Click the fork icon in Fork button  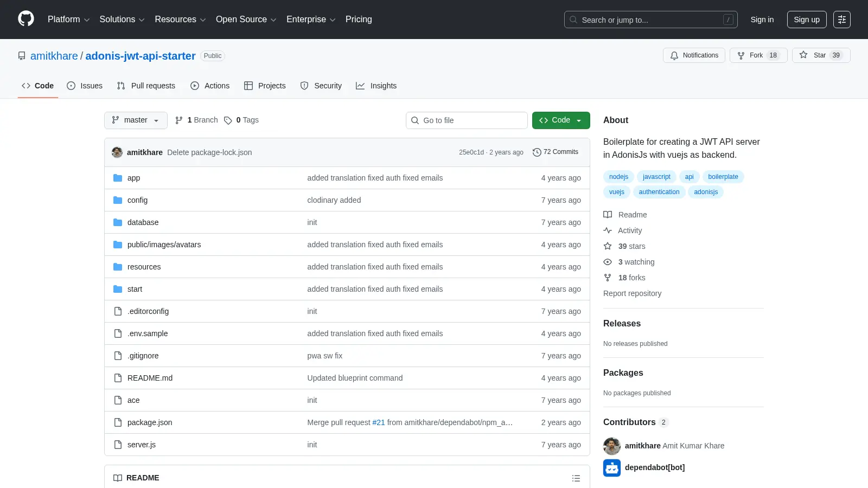pyautogui.click(x=741, y=55)
